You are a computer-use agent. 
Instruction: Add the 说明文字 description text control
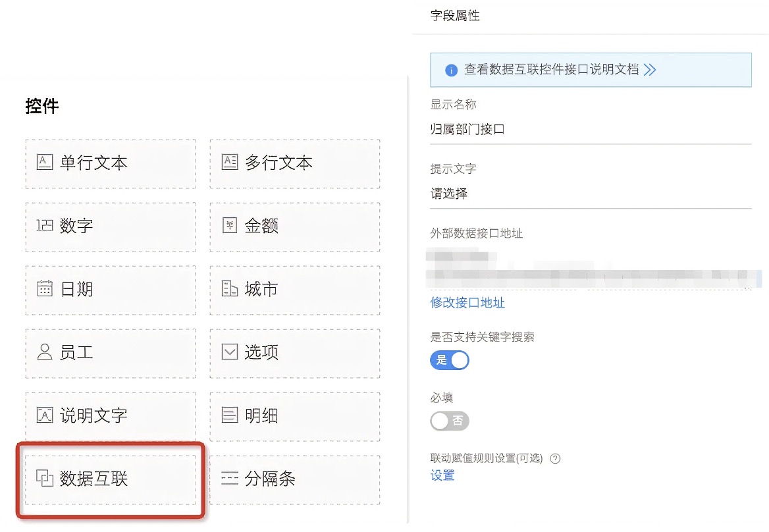coord(110,416)
